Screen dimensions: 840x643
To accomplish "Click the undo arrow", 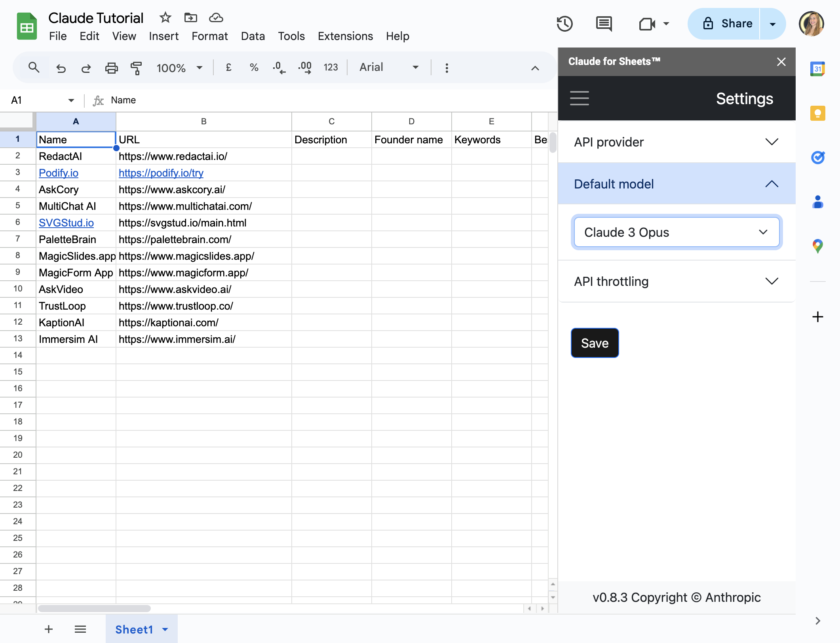I will pos(61,68).
